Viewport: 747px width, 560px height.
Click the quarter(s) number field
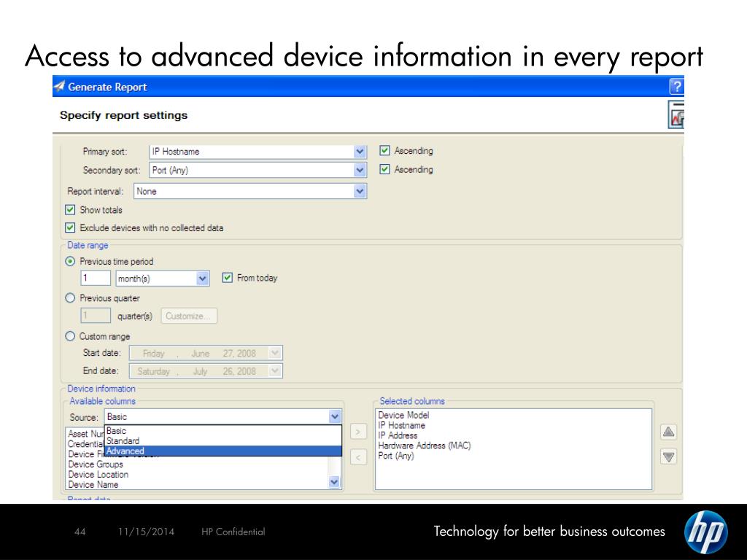[x=96, y=316]
